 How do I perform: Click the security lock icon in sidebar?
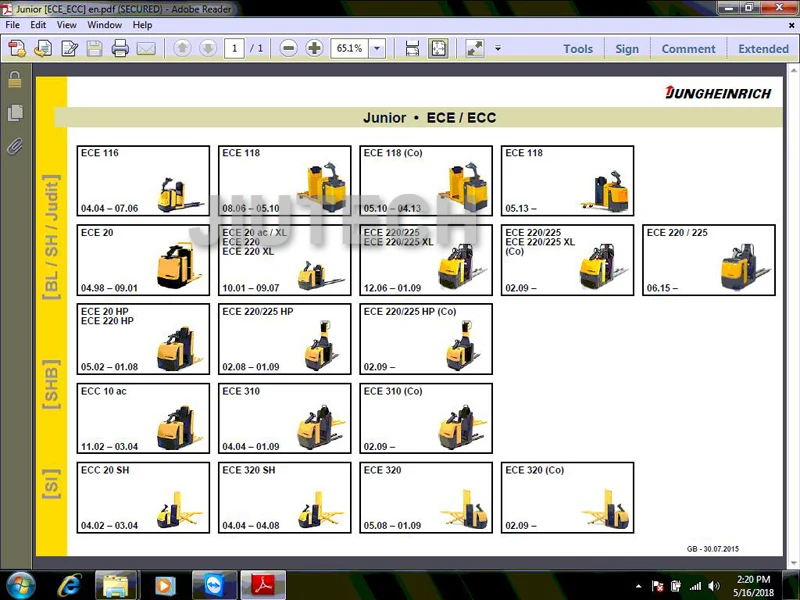pyautogui.click(x=15, y=79)
